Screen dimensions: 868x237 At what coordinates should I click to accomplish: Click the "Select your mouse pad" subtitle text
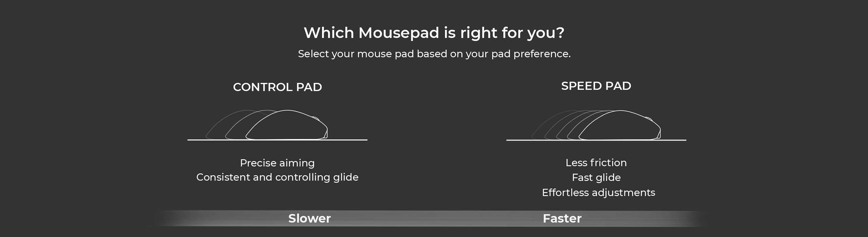[434, 54]
